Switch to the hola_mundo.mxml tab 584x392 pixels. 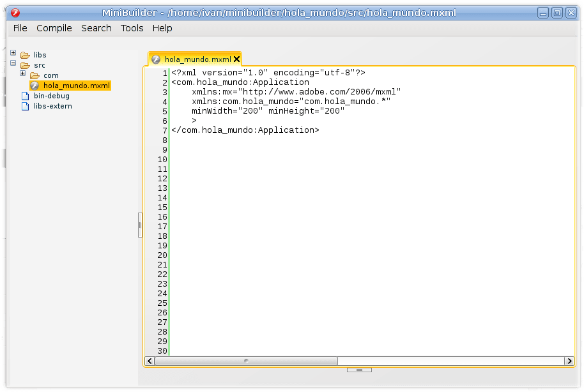(x=197, y=59)
